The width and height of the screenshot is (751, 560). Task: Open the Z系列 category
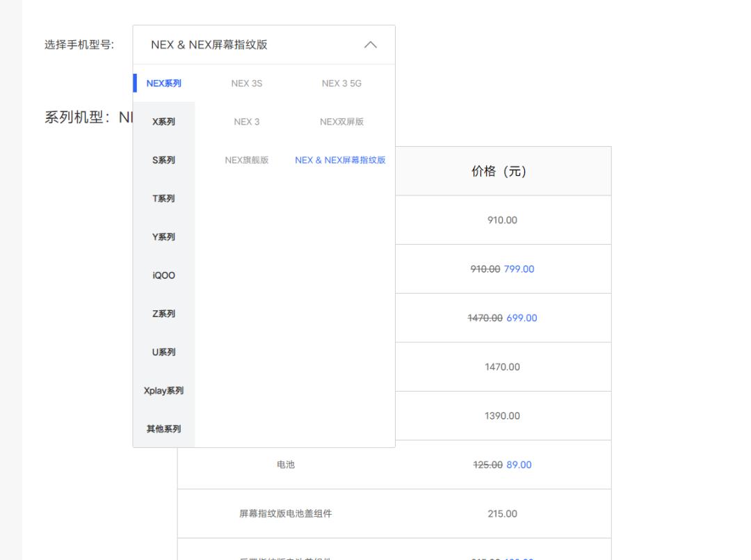point(164,314)
